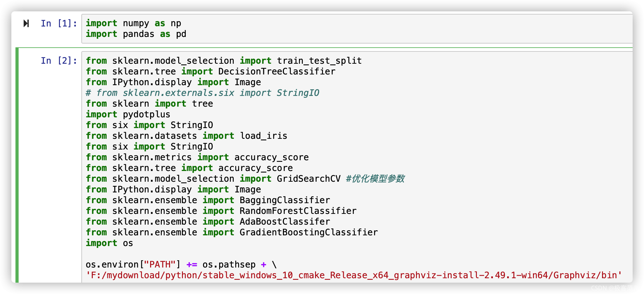Viewport: 644px width, 294px height.
Task: Click the 'import pydotplus' line
Action: pos(128,114)
